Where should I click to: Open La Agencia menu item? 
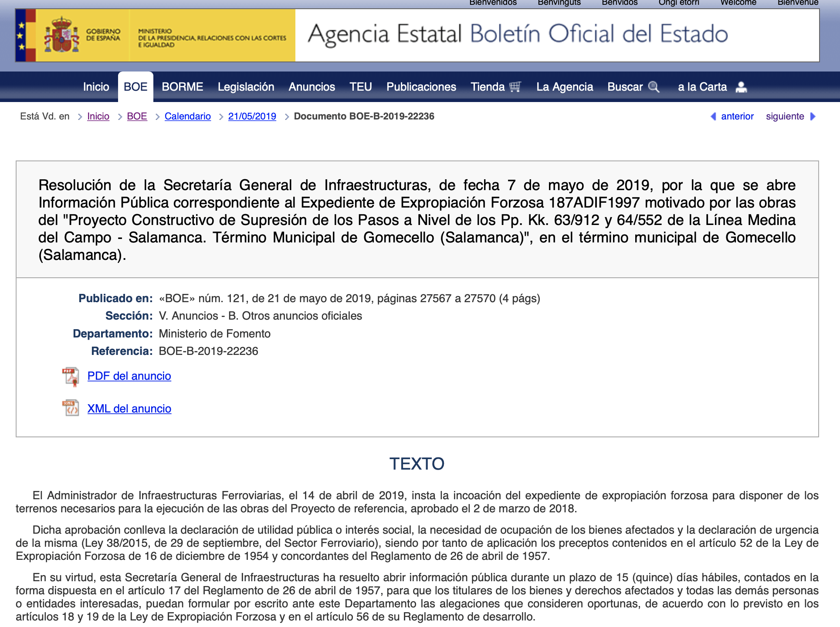565,87
